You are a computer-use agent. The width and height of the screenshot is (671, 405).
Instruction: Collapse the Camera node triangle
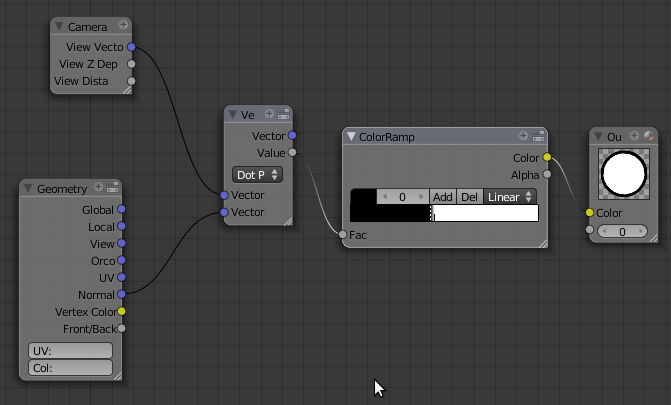(x=59, y=27)
